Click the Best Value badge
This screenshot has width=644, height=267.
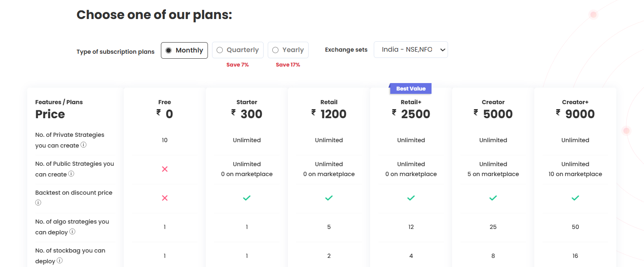coord(410,88)
